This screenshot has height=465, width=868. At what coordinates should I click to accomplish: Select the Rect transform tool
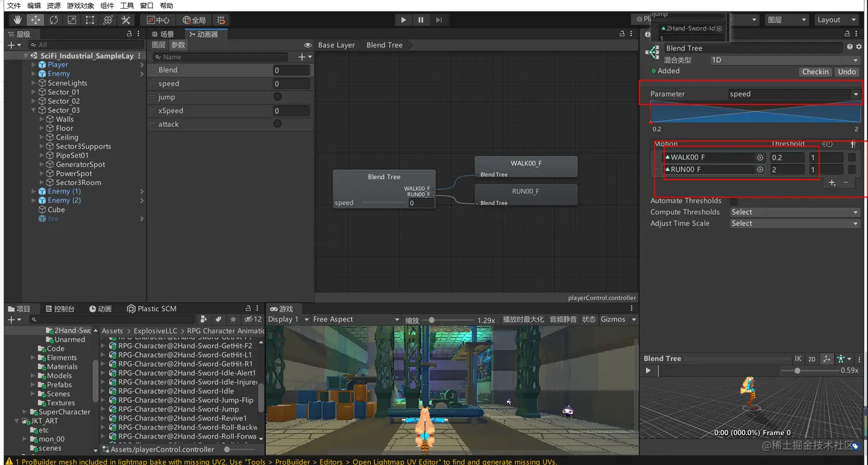[90, 20]
